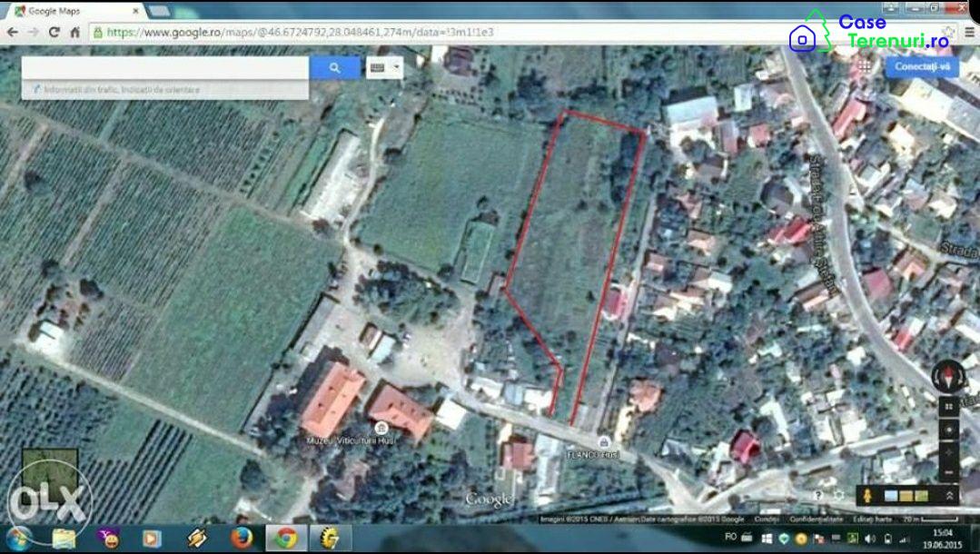Toggle tilt view with the grid button

coord(948,407)
